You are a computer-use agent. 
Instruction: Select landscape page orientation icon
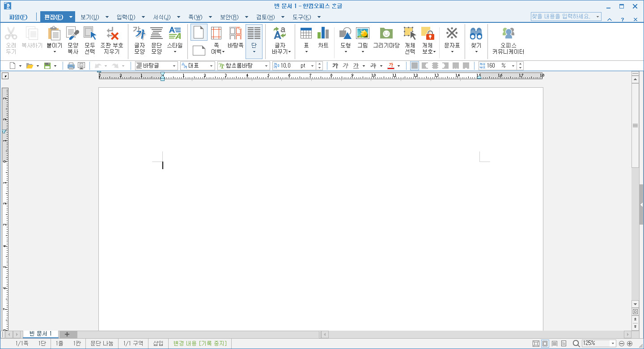click(x=199, y=50)
